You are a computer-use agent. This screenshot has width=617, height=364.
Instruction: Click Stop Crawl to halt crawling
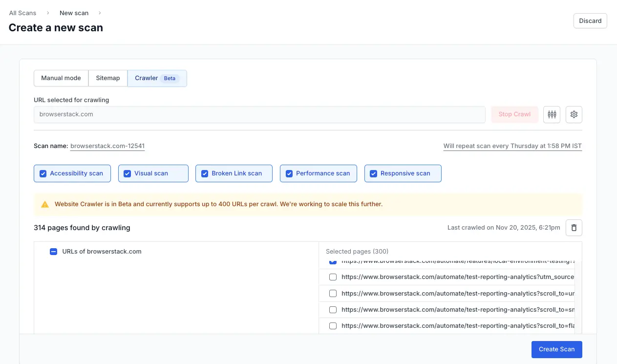click(x=514, y=114)
